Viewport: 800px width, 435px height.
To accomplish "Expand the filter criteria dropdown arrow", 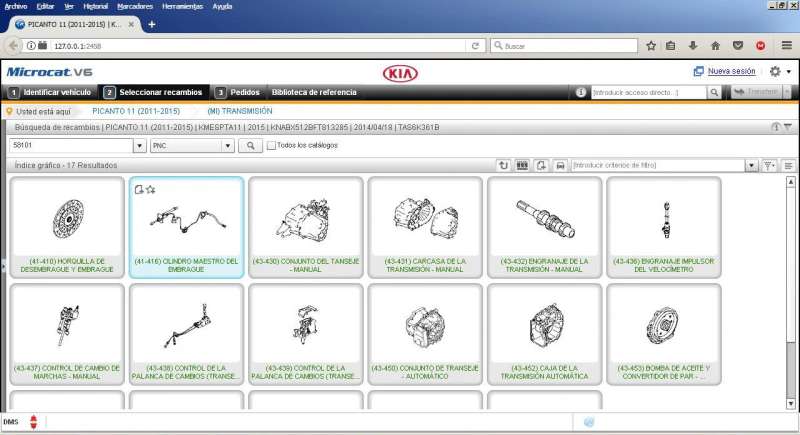I will pyautogui.click(x=752, y=165).
